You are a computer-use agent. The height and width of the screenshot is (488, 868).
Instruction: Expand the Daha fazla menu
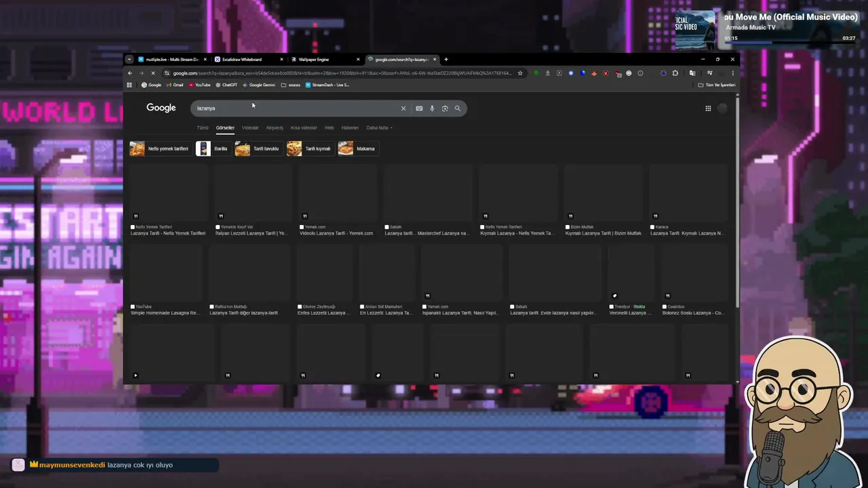(x=379, y=127)
